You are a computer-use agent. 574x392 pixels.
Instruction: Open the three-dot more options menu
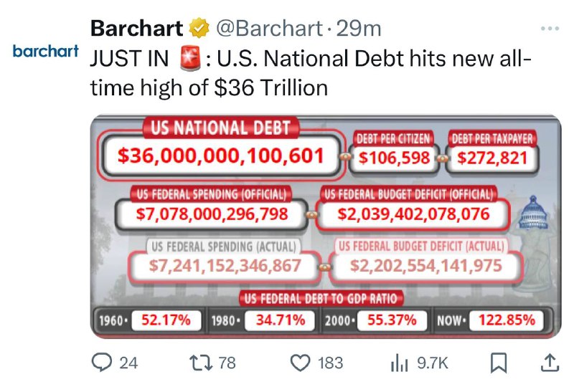pos(550,29)
